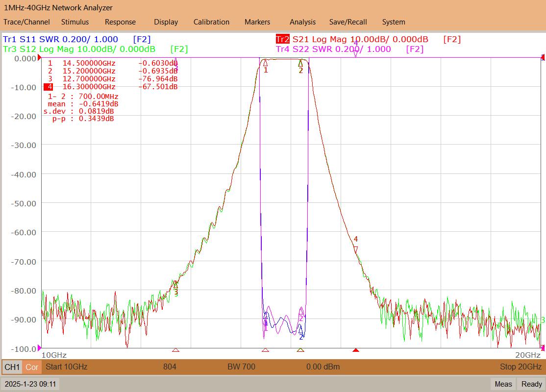
Task: Click marker 4 triangle on bottom axis
Action: tap(355, 350)
